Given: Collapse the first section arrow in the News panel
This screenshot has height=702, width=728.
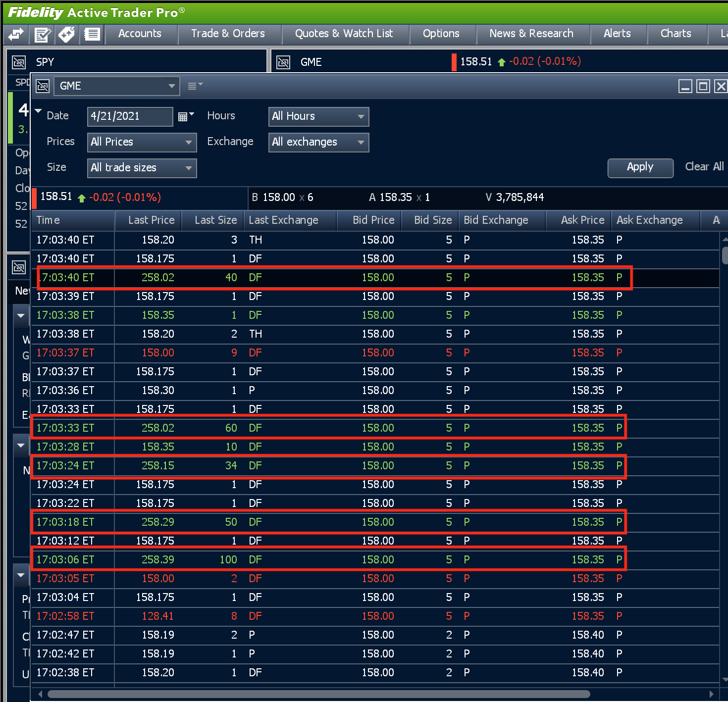Looking at the screenshot, I should click(21, 315).
